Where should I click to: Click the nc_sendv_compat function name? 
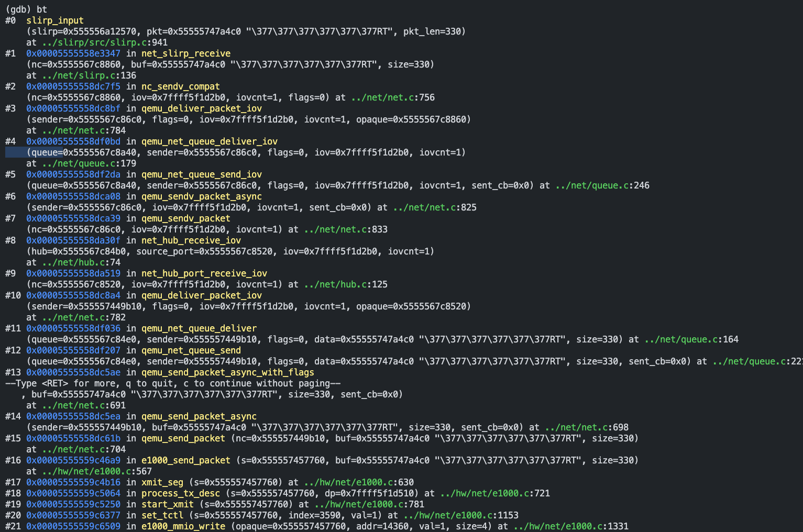point(181,86)
